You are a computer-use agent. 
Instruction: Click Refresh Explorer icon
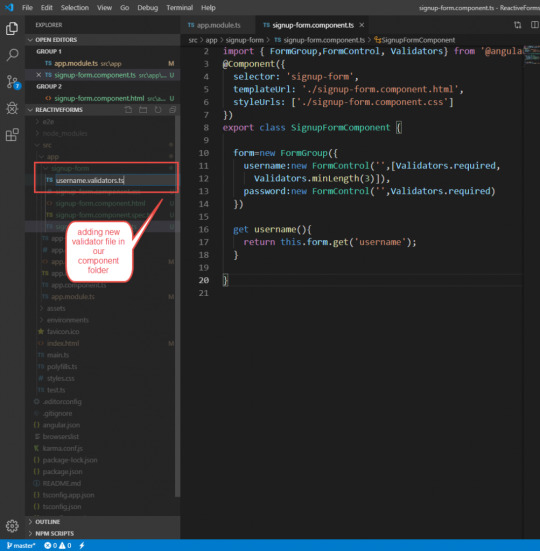pyautogui.click(x=158, y=110)
